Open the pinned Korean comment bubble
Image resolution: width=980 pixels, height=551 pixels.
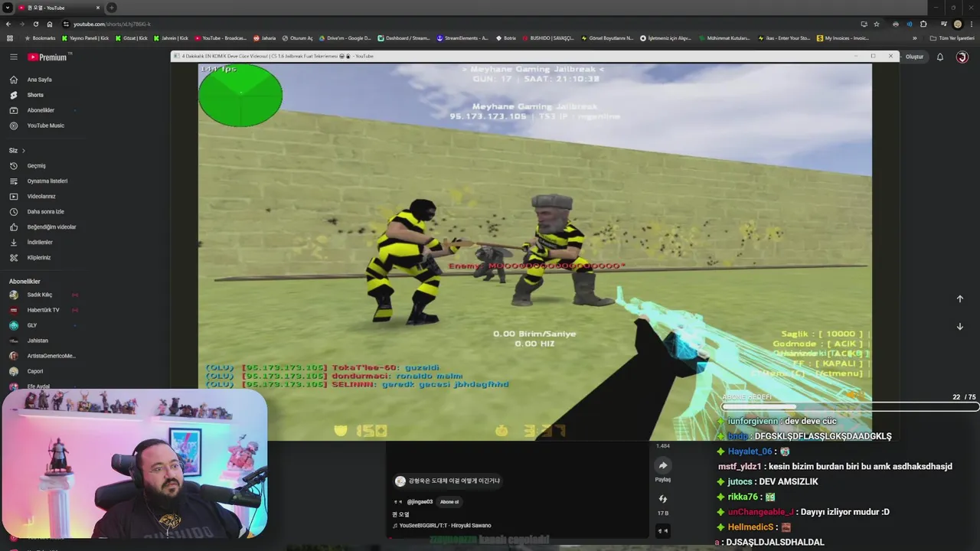[x=448, y=481]
